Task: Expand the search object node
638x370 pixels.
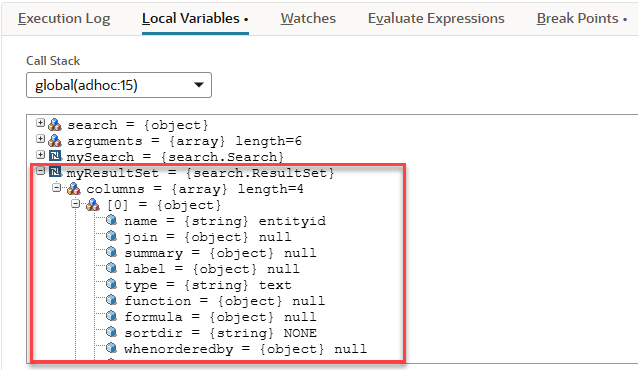Action: click(x=40, y=123)
